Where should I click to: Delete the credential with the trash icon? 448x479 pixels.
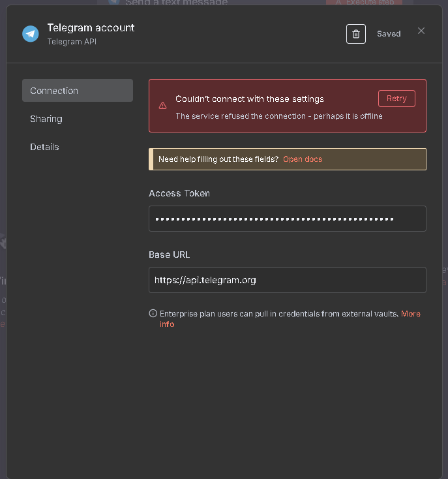click(x=355, y=34)
